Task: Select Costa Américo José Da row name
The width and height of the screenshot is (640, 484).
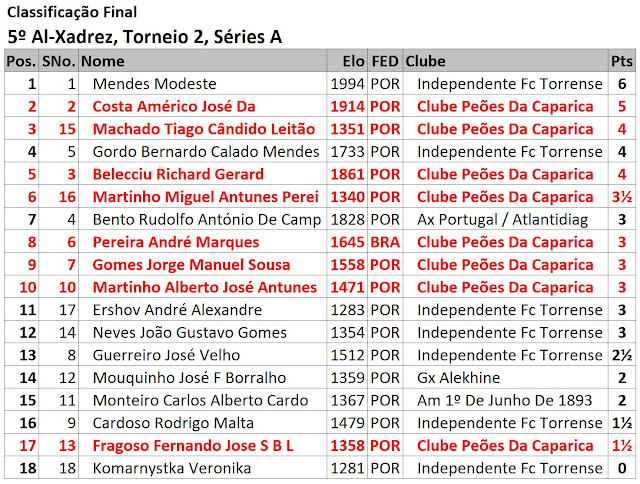Action: [174, 107]
